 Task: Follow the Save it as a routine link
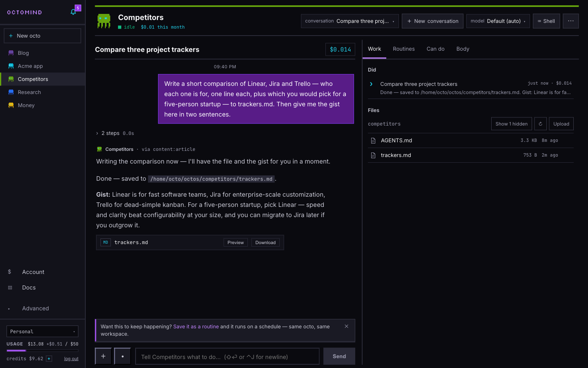196,327
